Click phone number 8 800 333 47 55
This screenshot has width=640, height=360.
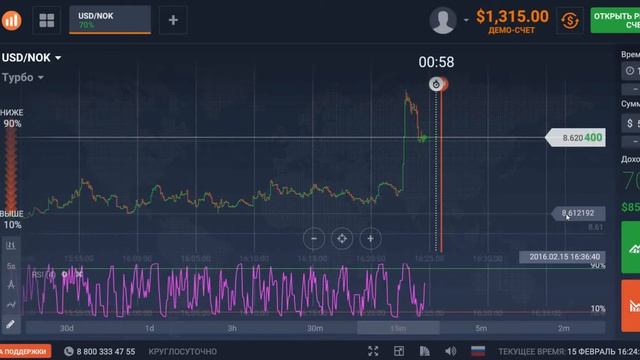[x=106, y=351]
